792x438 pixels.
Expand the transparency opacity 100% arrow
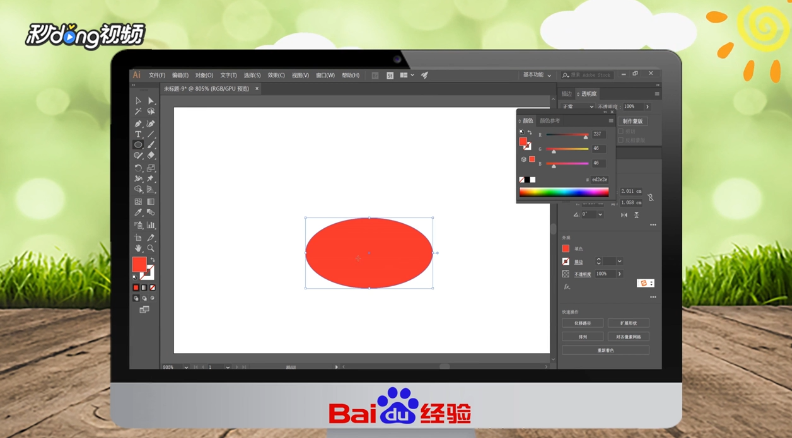pos(647,107)
